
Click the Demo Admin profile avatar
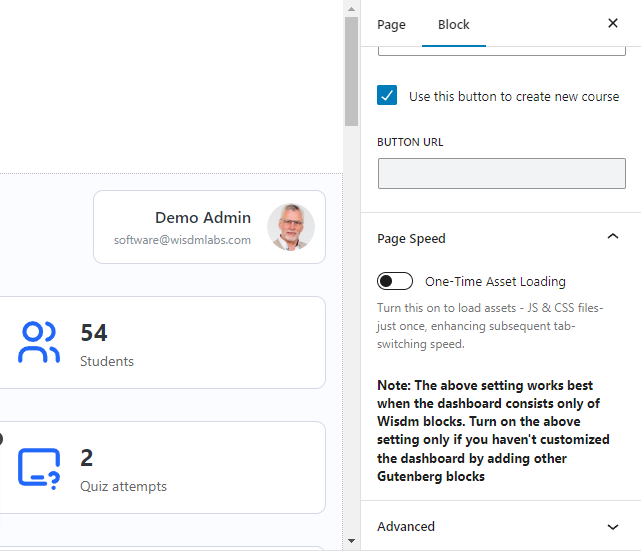point(291,227)
